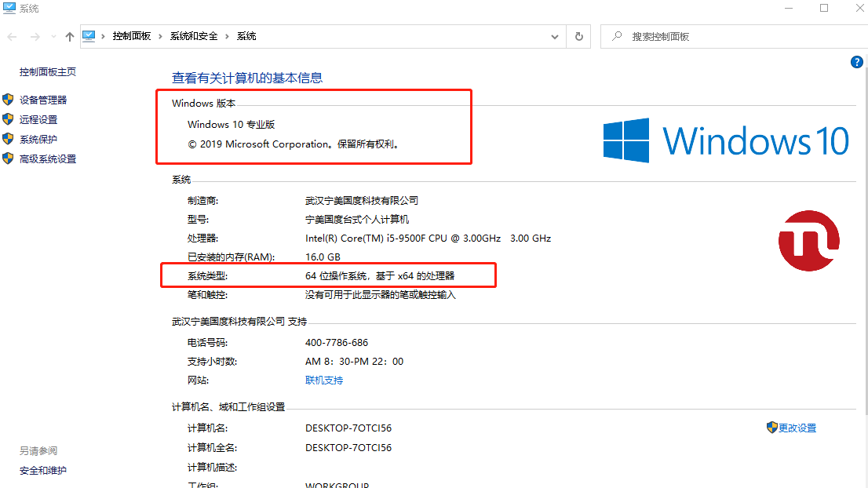
Task: Open 远程设置 from the sidebar
Action: (38, 119)
